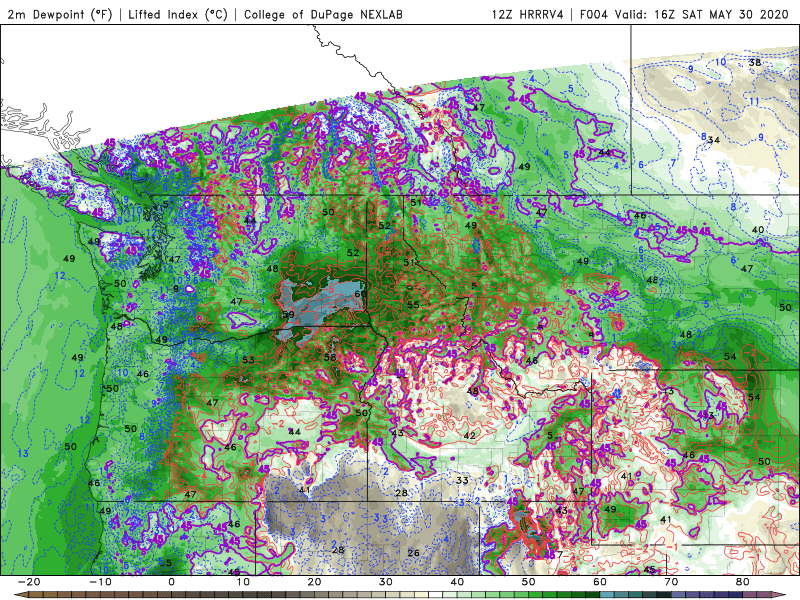
Task: Click the black 55 dewpoint value on the map
Action: [x=413, y=305]
